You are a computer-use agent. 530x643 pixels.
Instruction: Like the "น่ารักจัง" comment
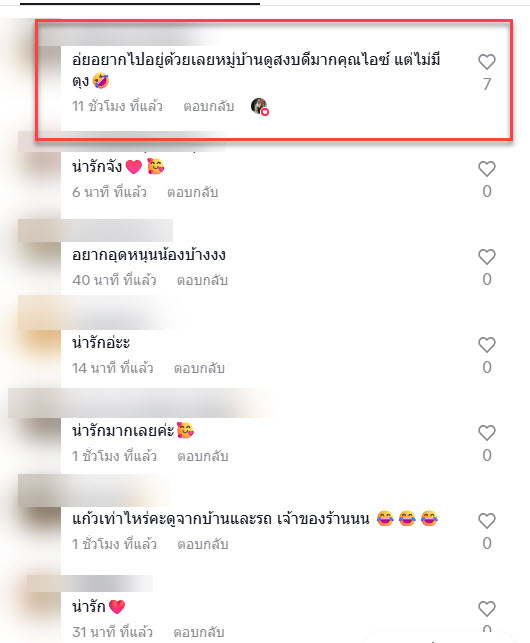click(x=487, y=169)
